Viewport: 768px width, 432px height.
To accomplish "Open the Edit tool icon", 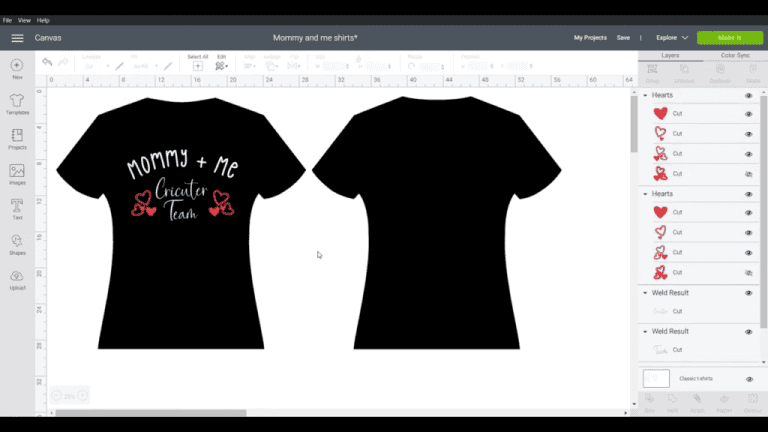I will point(221,66).
